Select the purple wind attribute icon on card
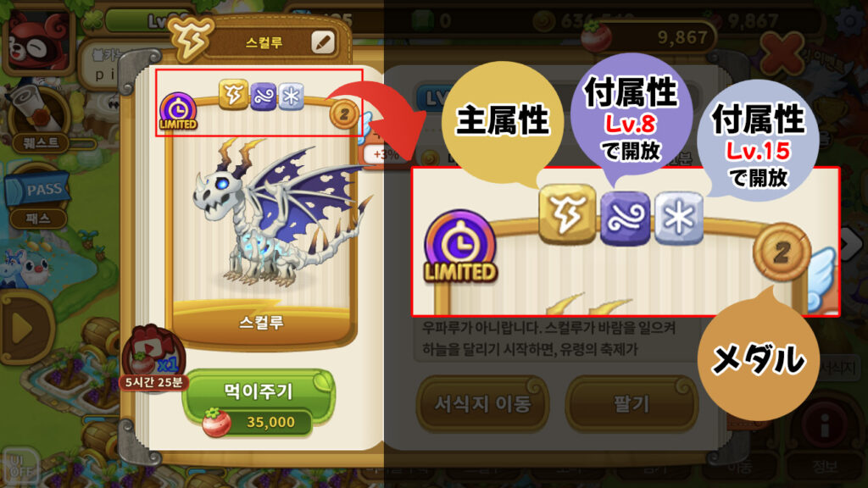This screenshot has height=488, width=868. (x=263, y=97)
